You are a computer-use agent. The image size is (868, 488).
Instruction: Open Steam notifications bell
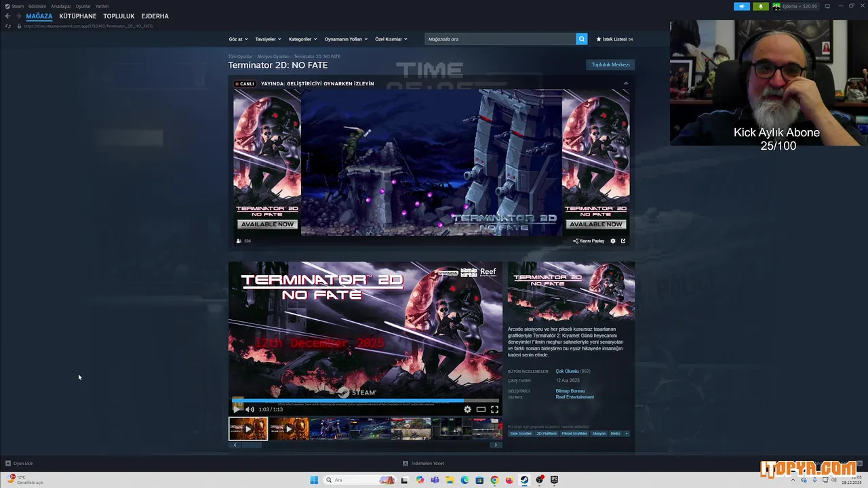(x=760, y=6)
